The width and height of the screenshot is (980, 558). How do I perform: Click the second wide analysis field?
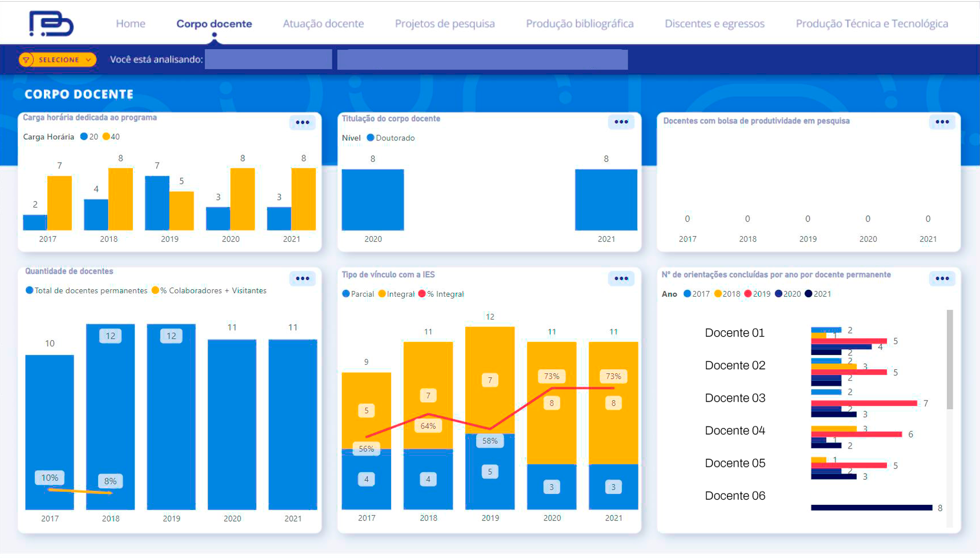coord(483,59)
